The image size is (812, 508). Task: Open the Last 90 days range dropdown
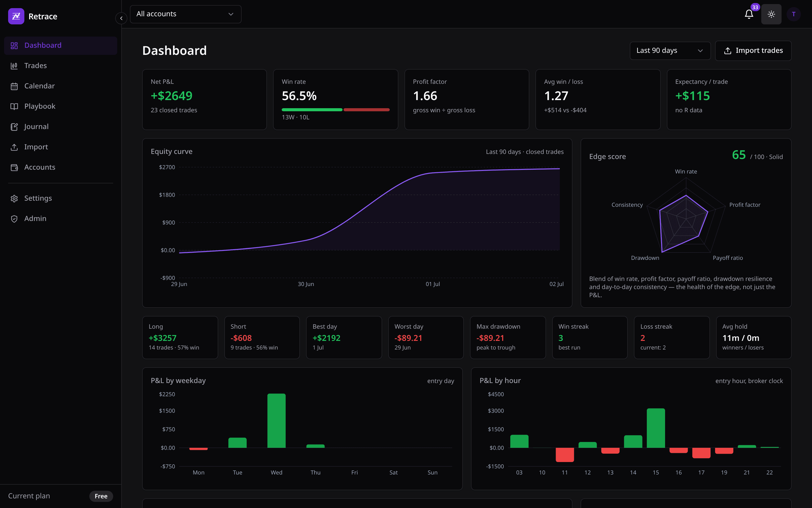point(670,51)
